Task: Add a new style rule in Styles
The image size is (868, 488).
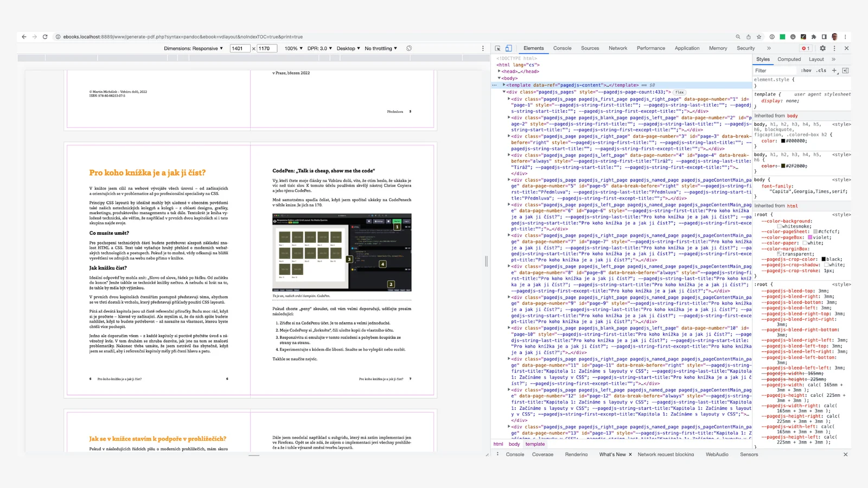Action: pos(834,70)
